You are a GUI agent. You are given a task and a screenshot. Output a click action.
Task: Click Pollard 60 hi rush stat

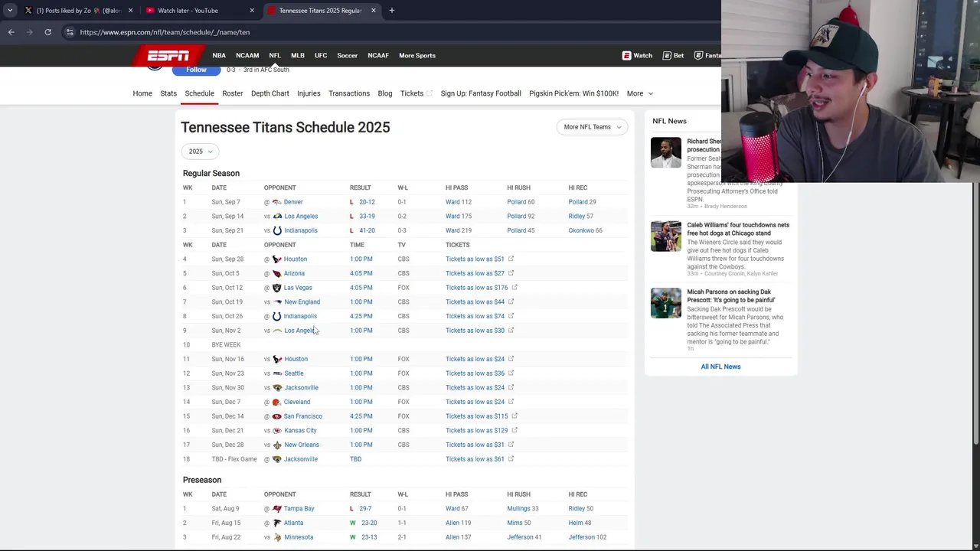click(x=521, y=202)
